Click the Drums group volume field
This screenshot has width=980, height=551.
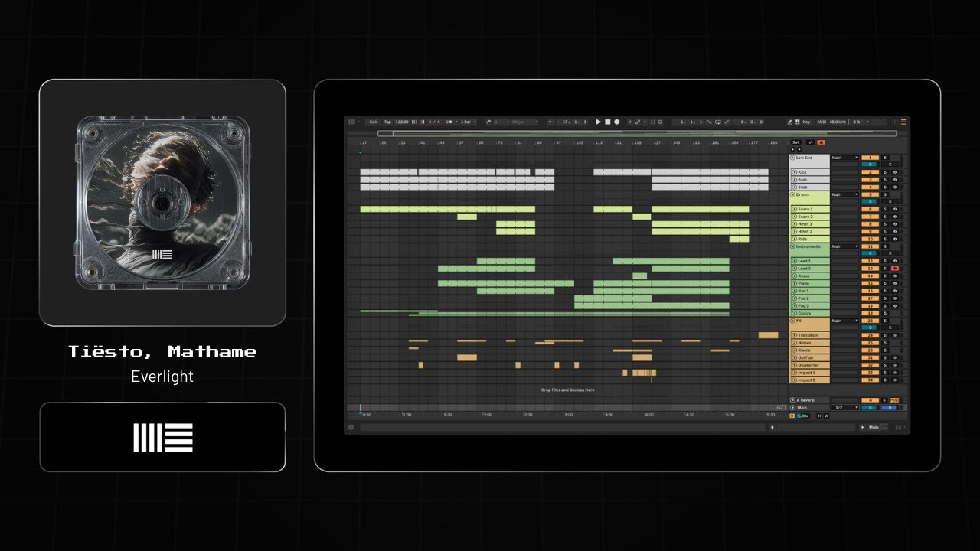tap(870, 201)
